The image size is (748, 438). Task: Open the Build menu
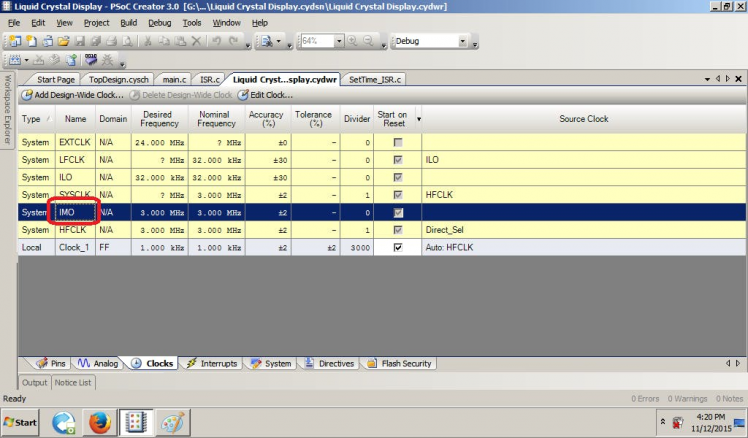pyautogui.click(x=128, y=23)
